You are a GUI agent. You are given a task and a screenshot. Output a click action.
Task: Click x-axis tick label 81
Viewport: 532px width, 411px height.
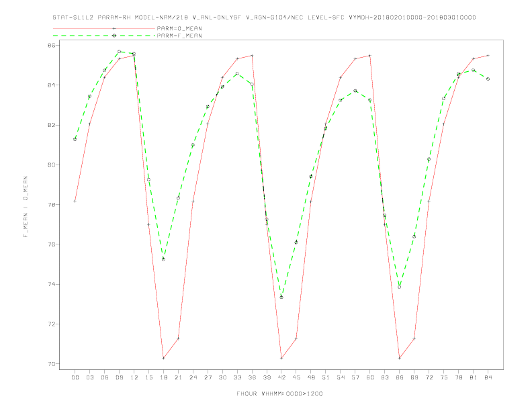point(474,377)
